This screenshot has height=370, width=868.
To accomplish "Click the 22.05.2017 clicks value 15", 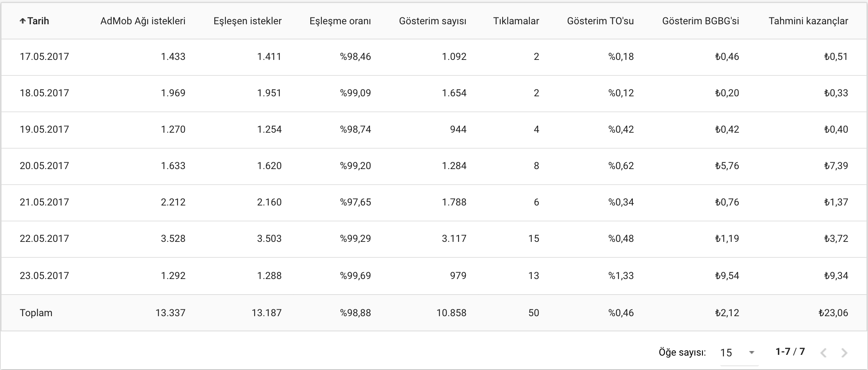I will coord(534,238).
